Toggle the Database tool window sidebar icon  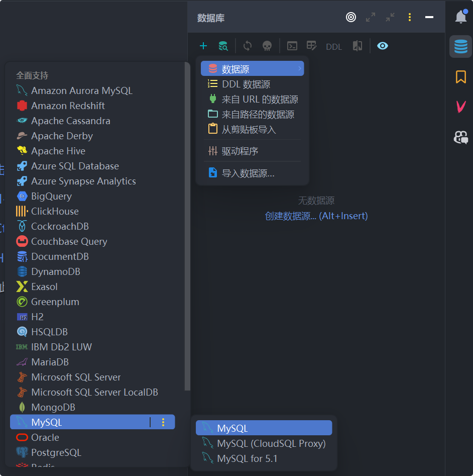point(461,46)
